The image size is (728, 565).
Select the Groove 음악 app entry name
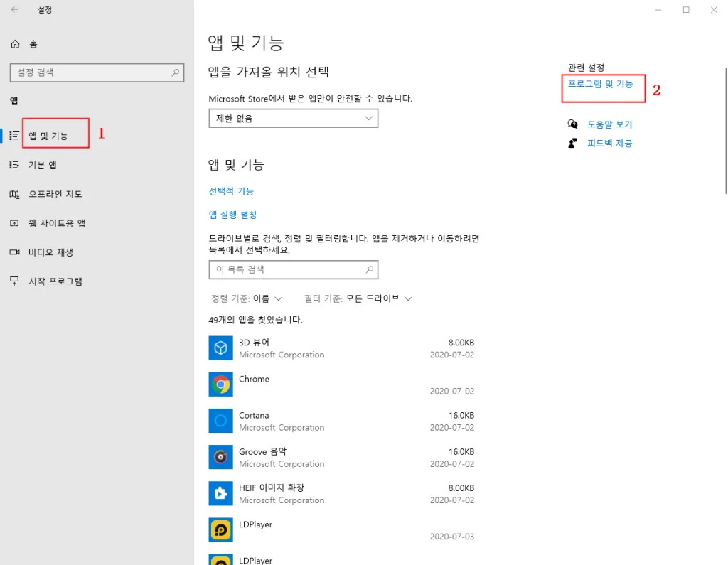[263, 451]
